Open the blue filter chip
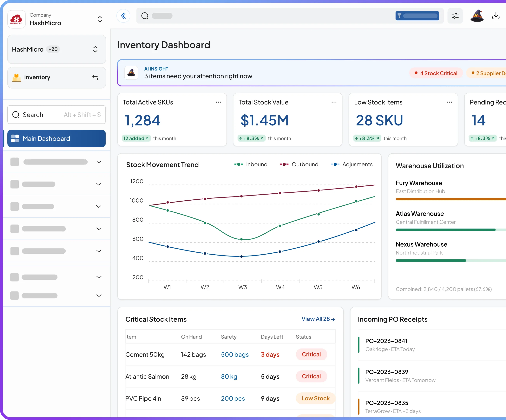This screenshot has width=506, height=420. click(417, 16)
